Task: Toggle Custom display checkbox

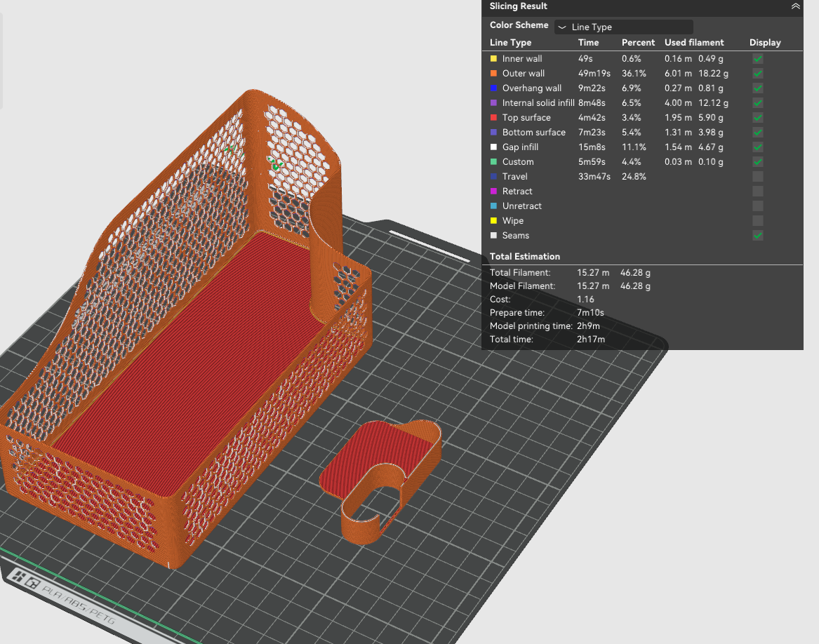Action: (758, 162)
